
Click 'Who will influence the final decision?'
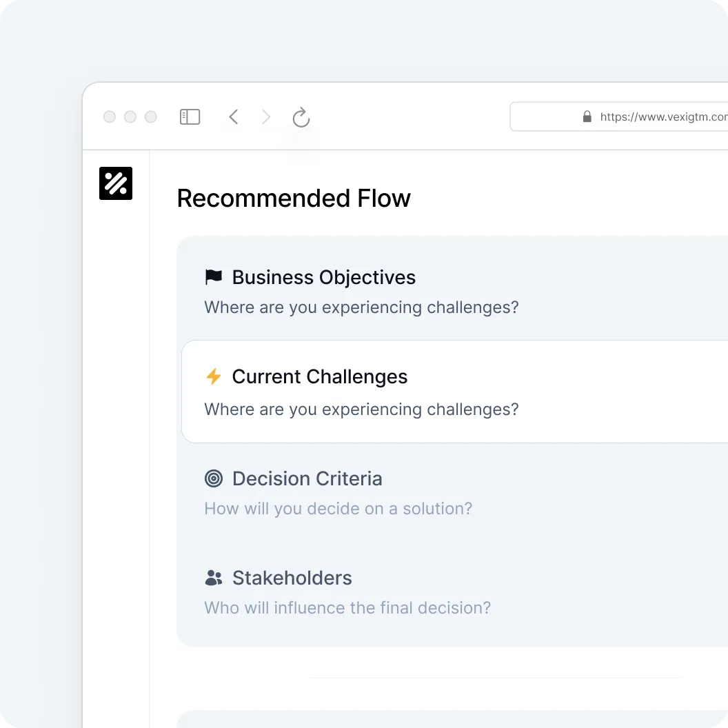(x=347, y=608)
